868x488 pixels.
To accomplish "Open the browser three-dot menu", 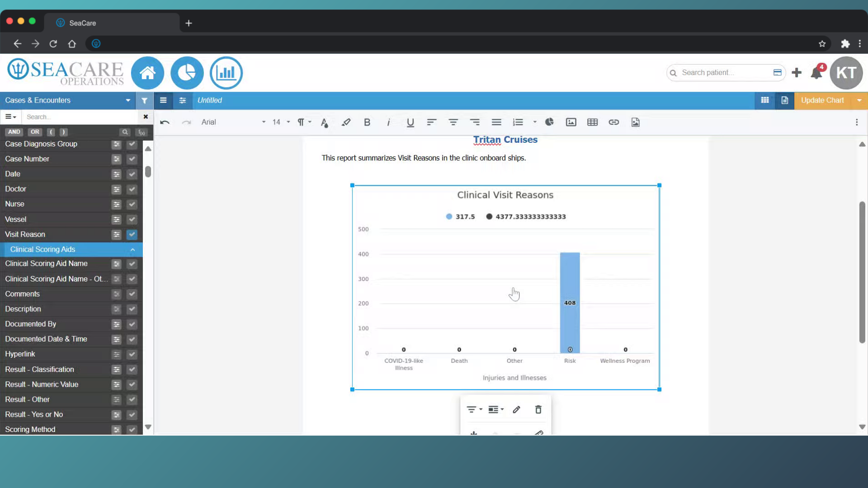I will click(860, 44).
